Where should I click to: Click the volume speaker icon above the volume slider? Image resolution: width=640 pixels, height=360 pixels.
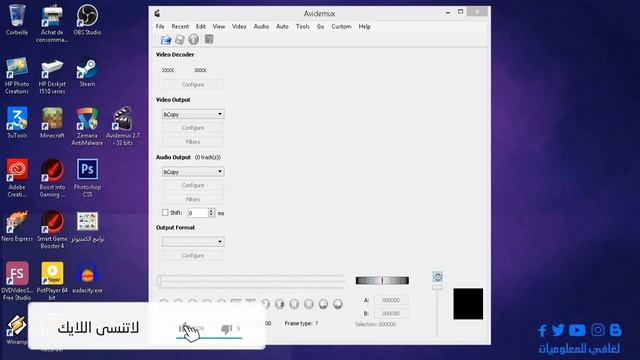[438, 277]
